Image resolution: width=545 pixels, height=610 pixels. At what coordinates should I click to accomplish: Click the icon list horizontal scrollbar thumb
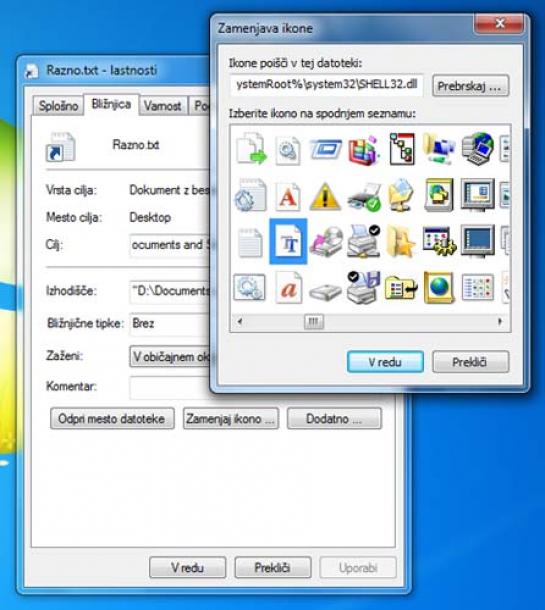coord(314,322)
